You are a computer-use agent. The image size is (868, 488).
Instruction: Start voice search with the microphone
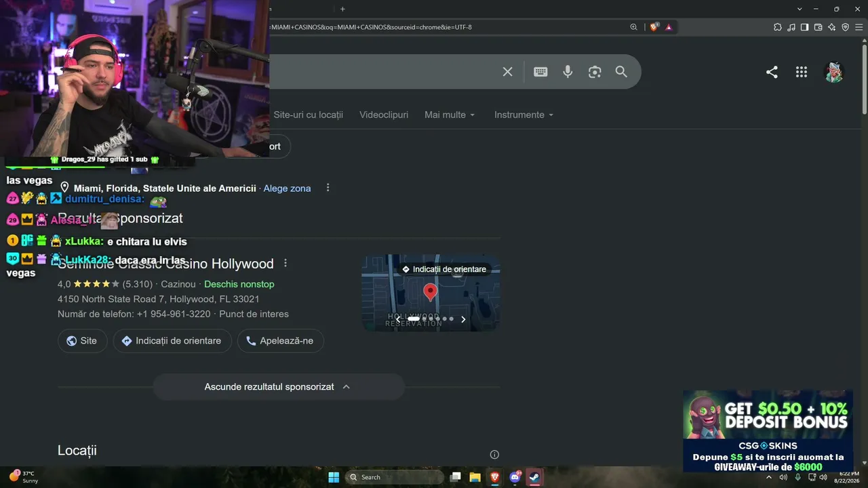[568, 72]
